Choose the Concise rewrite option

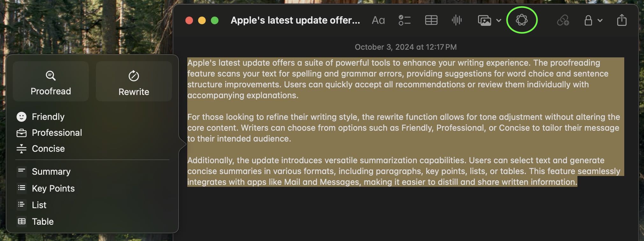pos(48,149)
